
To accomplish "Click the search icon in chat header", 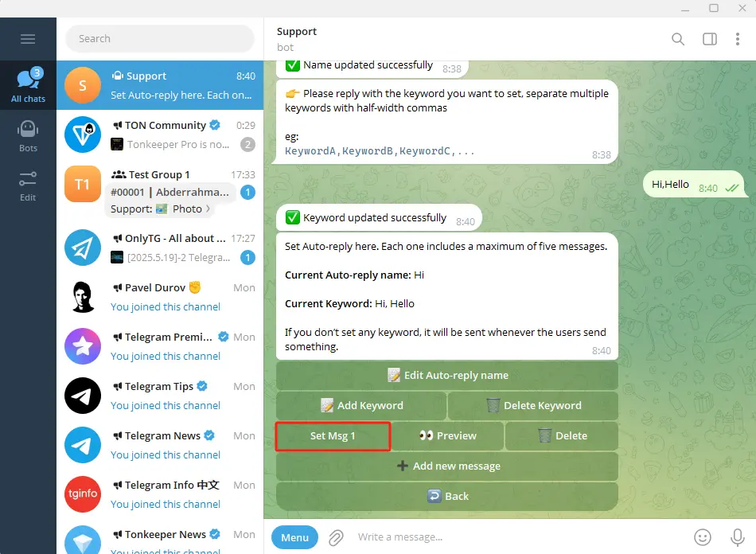I will coord(678,39).
